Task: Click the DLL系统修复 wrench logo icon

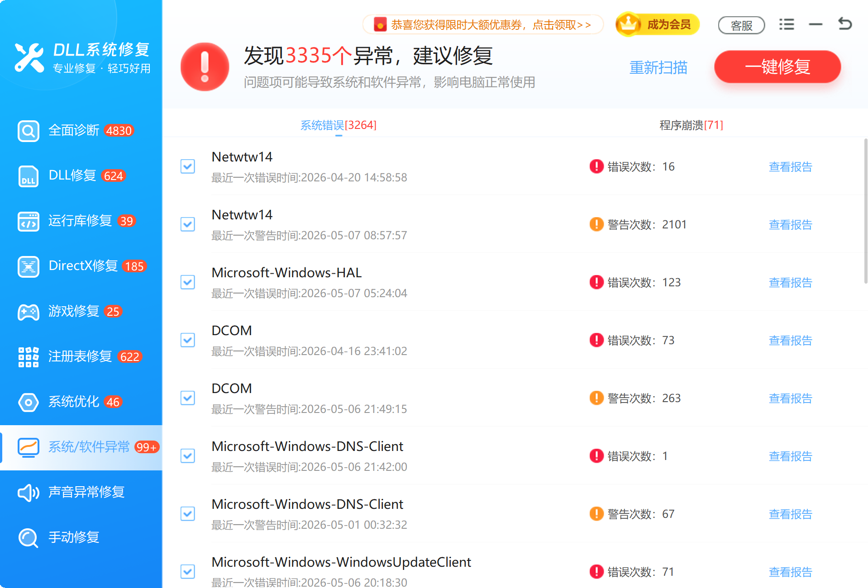Action: pyautogui.click(x=29, y=58)
